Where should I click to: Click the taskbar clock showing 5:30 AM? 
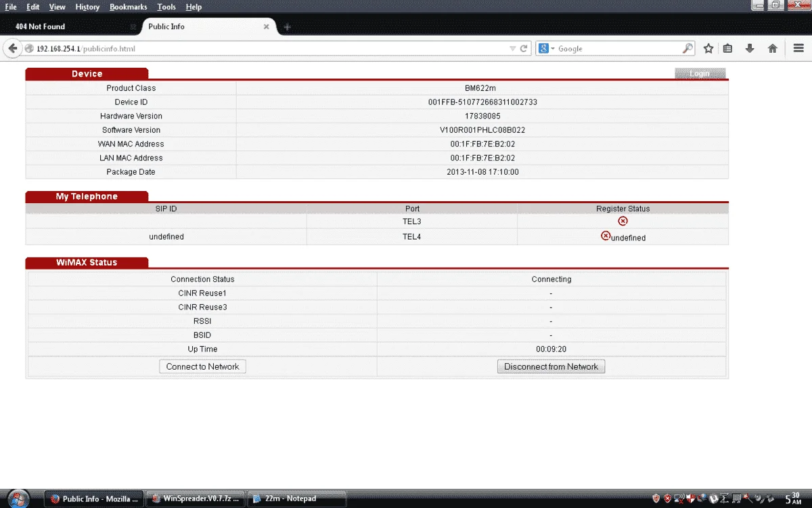(794, 499)
